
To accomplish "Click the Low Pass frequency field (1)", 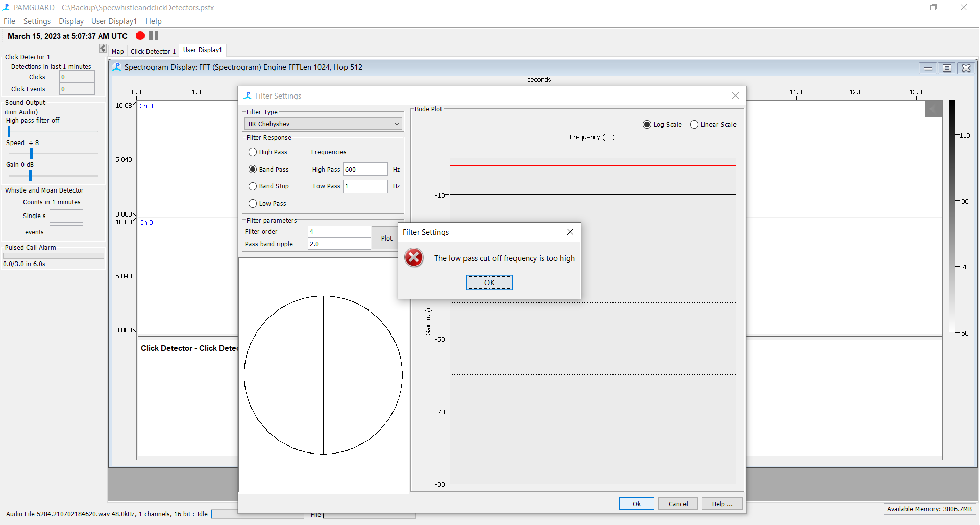I will click(x=365, y=186).
